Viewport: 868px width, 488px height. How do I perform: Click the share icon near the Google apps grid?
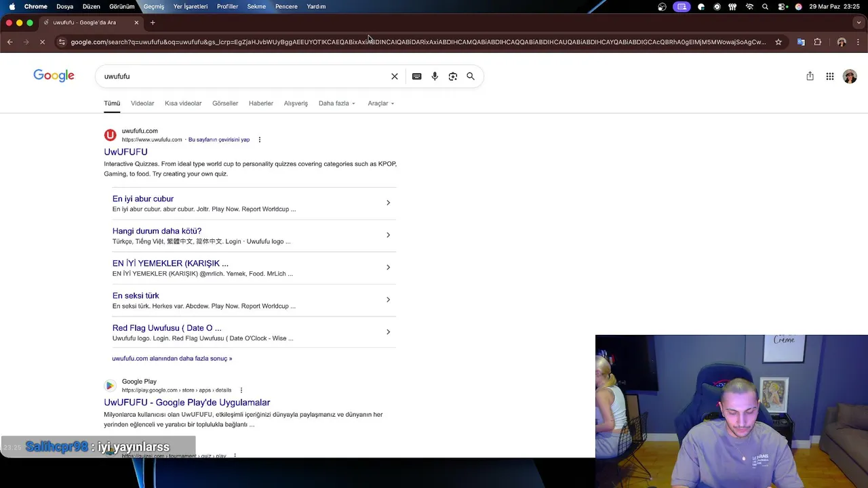[810, 77]
